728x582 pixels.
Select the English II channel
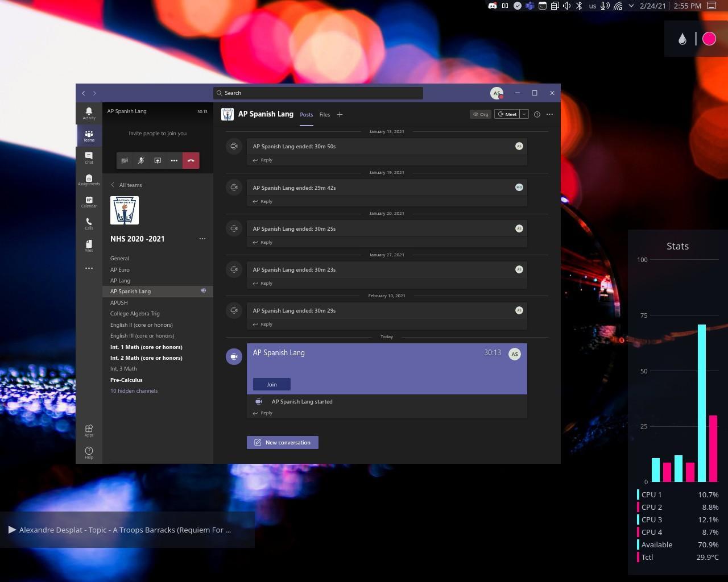158,325
